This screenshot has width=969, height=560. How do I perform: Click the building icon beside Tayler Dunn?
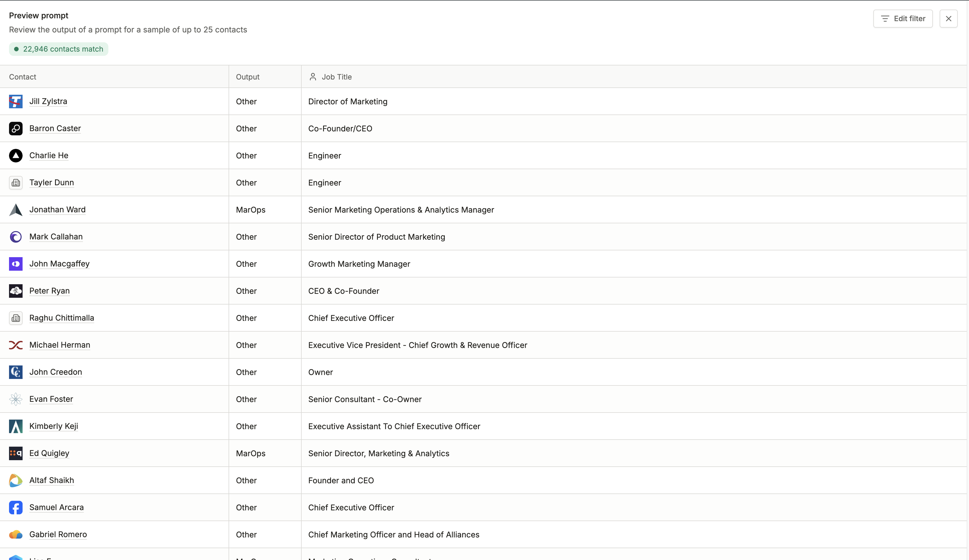tap(16, 182)
